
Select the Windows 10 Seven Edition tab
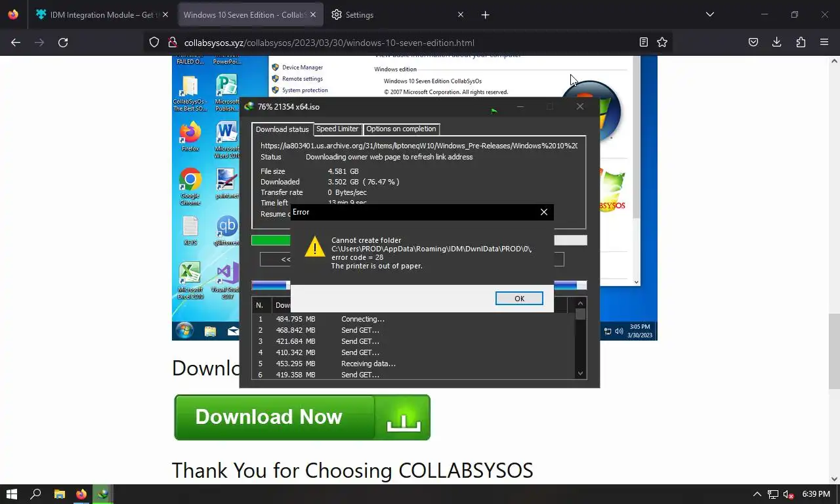click(x=249, y=14)
